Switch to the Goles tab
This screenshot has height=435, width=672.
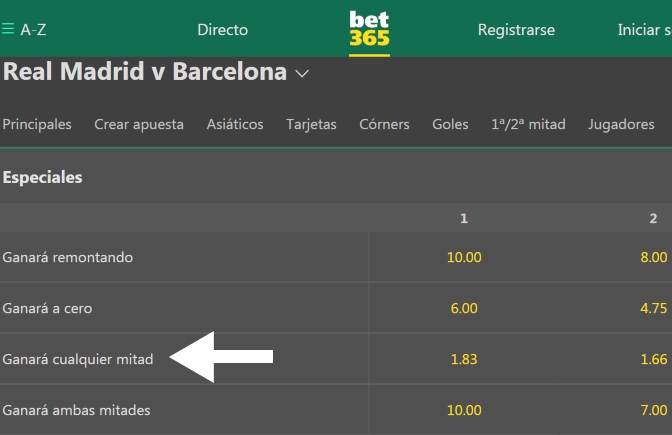[450, 124]
